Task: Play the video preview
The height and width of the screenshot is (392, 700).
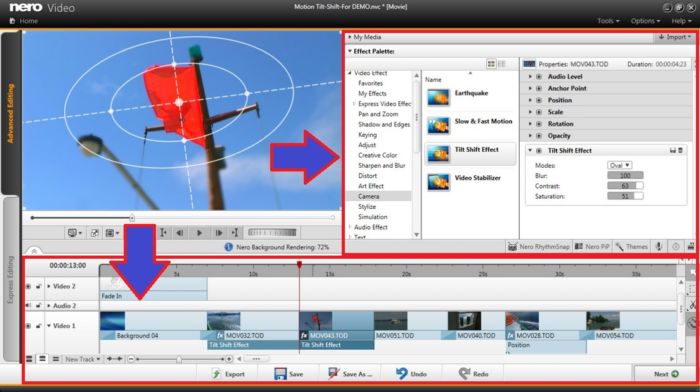Action: click(x=199, y=233)
